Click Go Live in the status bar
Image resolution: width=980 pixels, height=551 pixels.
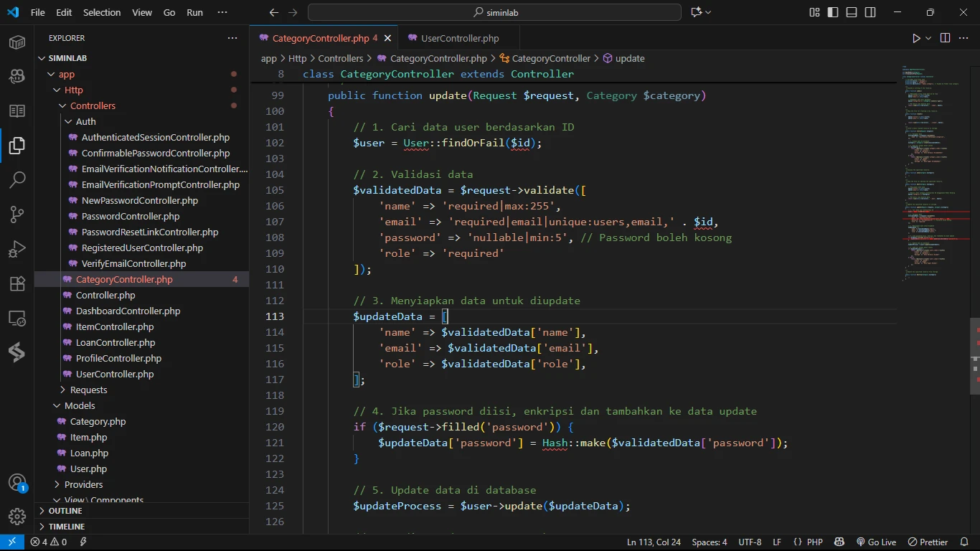pos(876,542)
